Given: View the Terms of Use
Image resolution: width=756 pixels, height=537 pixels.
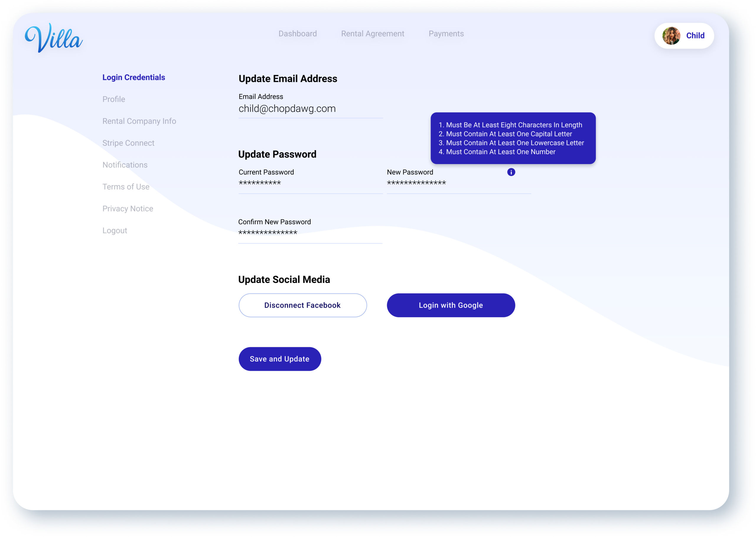Looking at the screenshot, I should pyautogui.click(x=126, y=187).
